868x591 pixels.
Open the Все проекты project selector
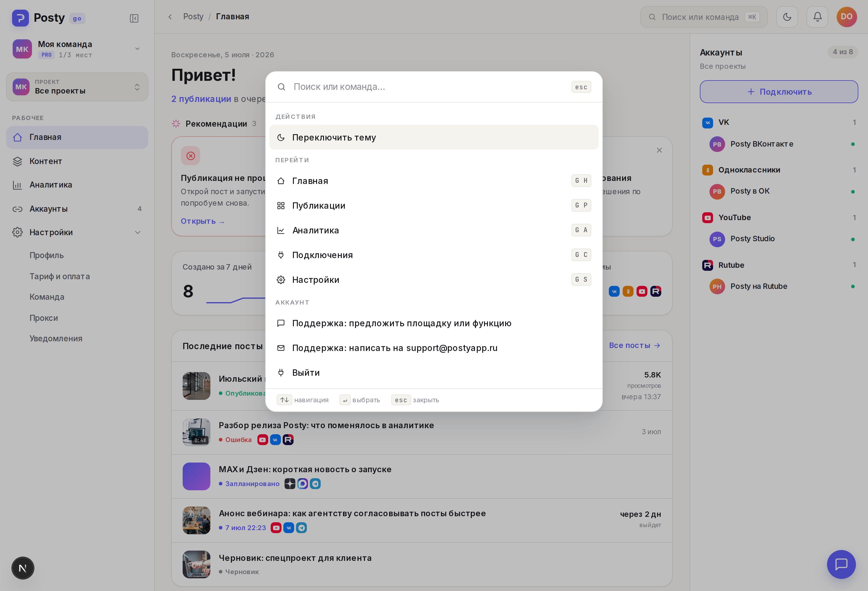click(x=77, y=87)
